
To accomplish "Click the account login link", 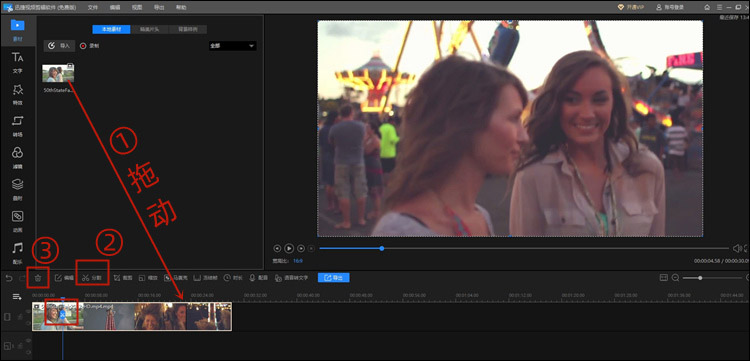I will 670,7.
